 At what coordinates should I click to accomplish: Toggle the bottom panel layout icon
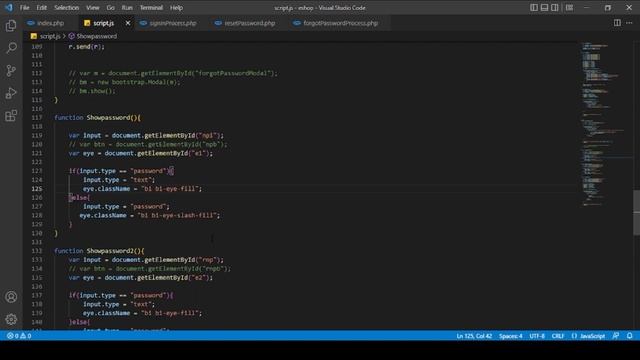click(544, 7)
